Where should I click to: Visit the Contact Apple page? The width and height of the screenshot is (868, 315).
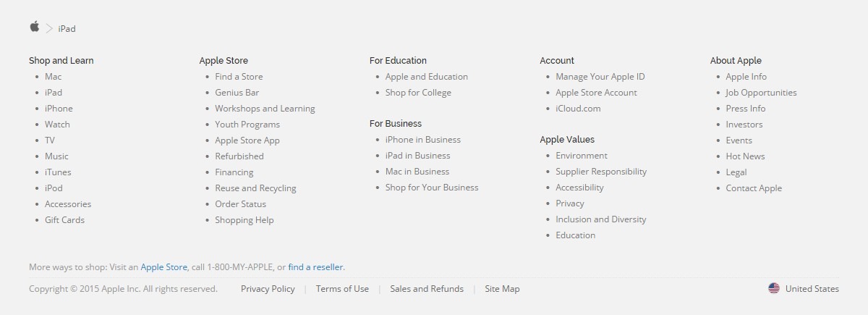pyautogui.click(x=754, y=188)
